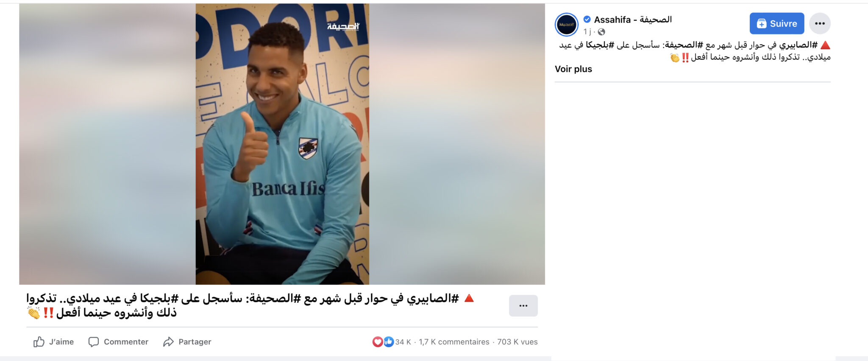This screenshot has height=361, width=868.
Task: Open the 1,7 K commentaires link
Action: pos(454,342)
